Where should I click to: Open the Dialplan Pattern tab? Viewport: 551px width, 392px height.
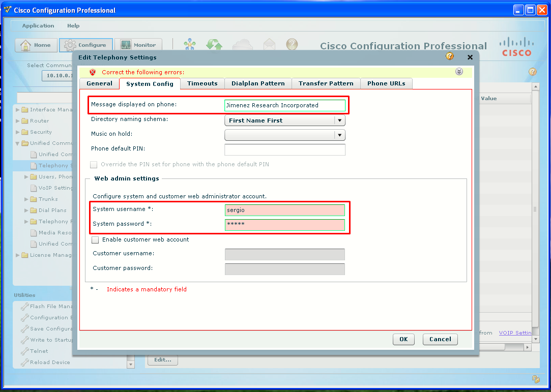(258, 83)
